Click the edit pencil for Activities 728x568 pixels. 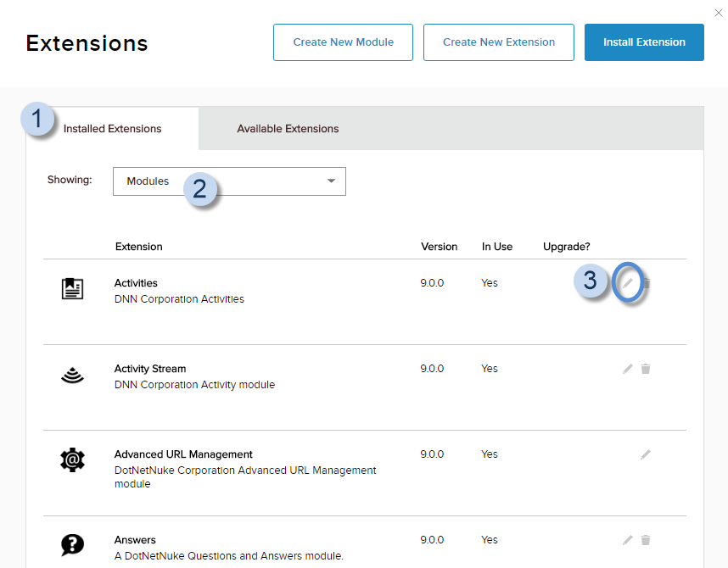coord(628,282)
